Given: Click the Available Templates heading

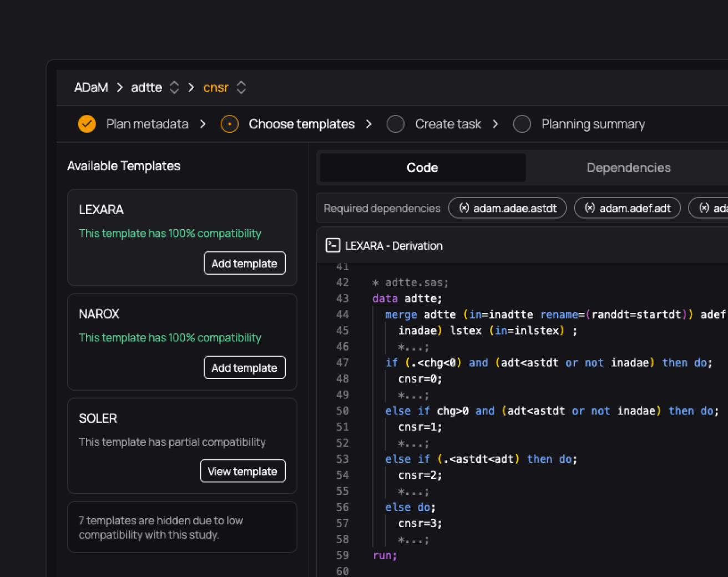Looking at the screenshot, I should click(x=124, y=166).
